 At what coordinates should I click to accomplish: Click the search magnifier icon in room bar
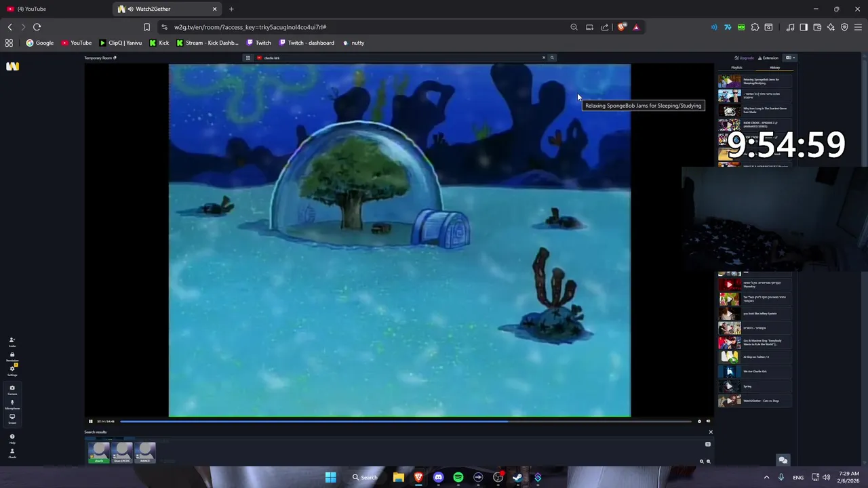(x=552, y=58)
